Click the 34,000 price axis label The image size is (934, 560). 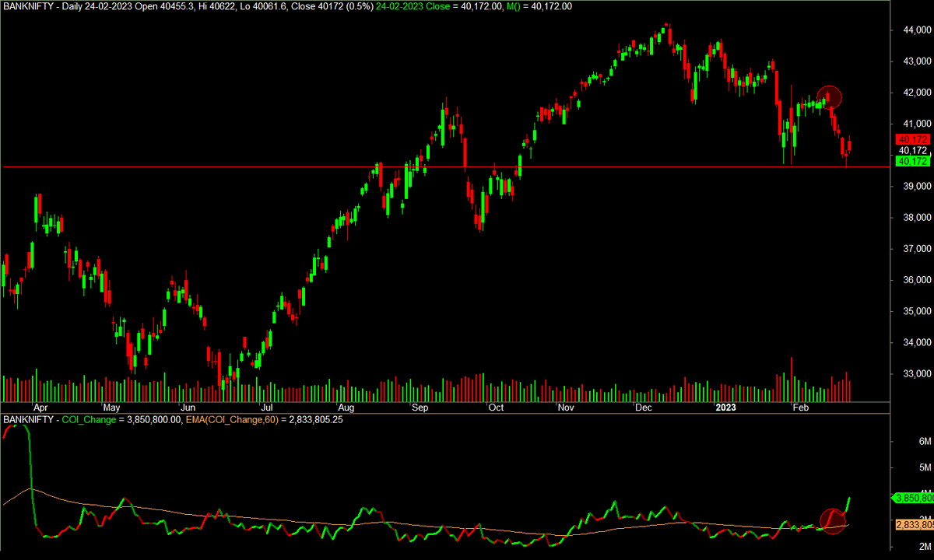[x=916, y=342]
